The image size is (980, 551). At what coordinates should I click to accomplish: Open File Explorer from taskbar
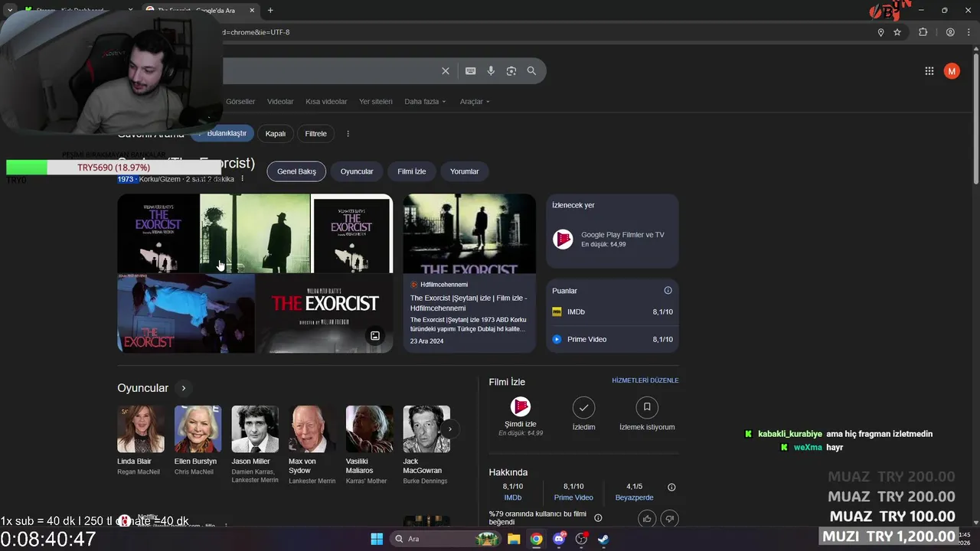point(514,539)
